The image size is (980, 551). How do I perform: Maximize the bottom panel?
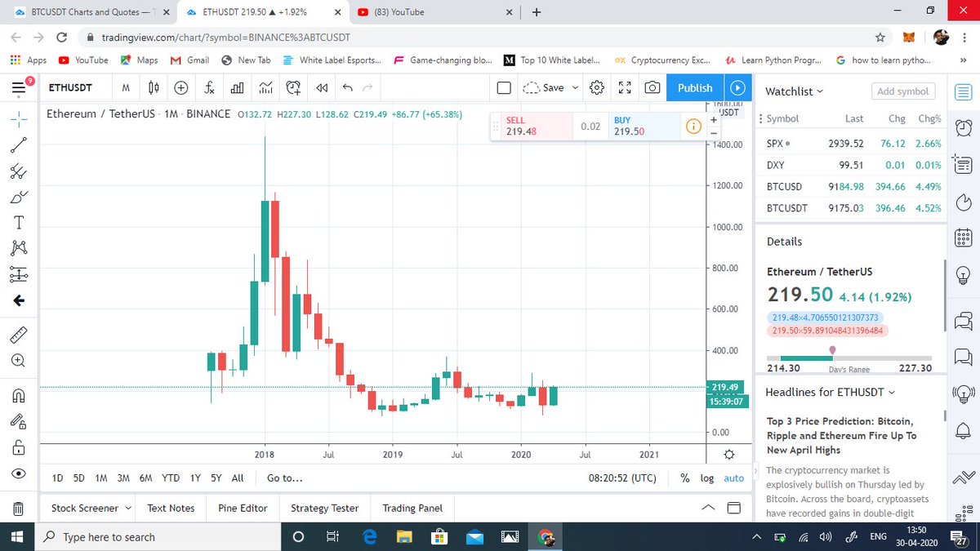pos(733,509)
